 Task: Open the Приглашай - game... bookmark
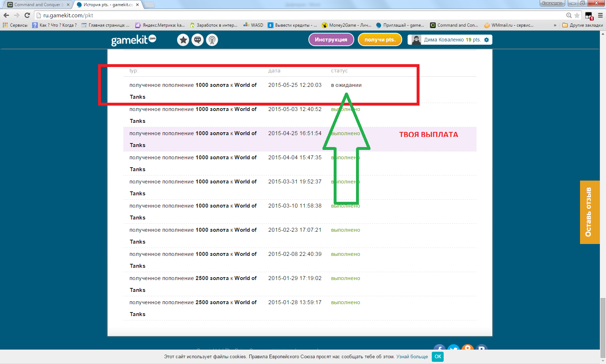400,25
